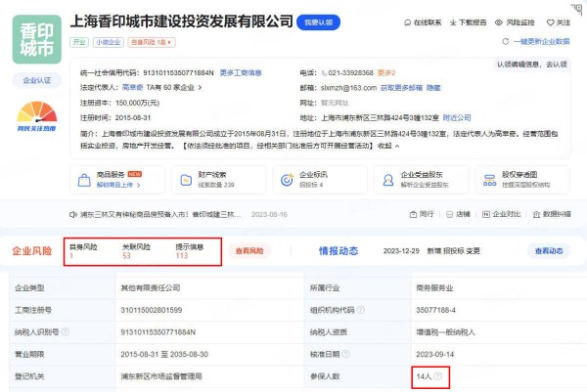Click the help icon beside 14人
The image size is (587, 392).
coord(437,375)
